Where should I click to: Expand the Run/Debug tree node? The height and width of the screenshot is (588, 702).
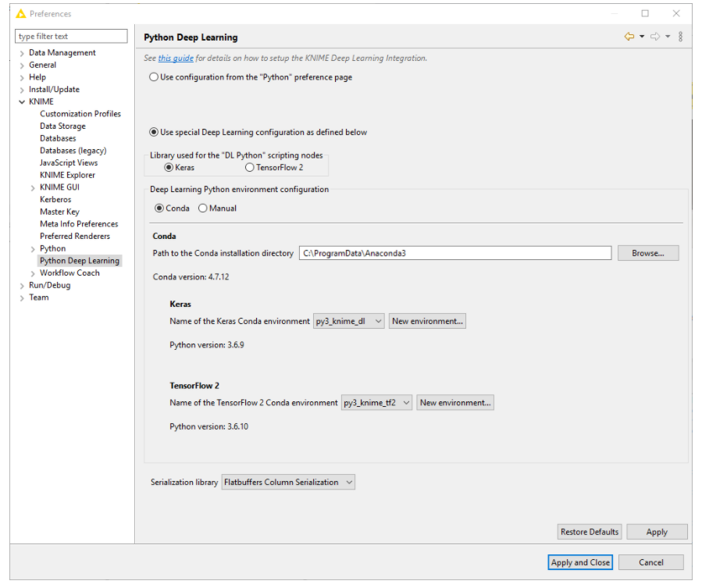coord(22,286)
